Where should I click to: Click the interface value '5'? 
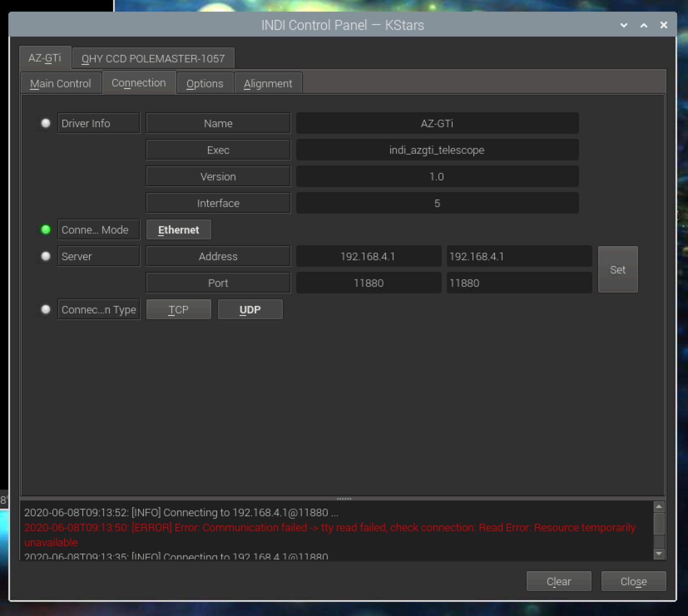[x=437, y=203]
